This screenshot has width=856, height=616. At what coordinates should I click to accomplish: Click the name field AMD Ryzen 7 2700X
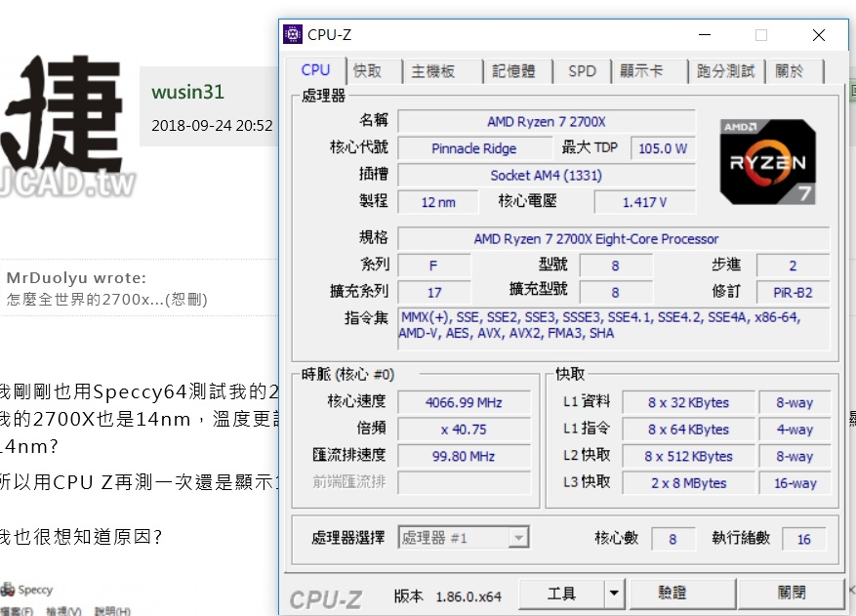(547, 121)
